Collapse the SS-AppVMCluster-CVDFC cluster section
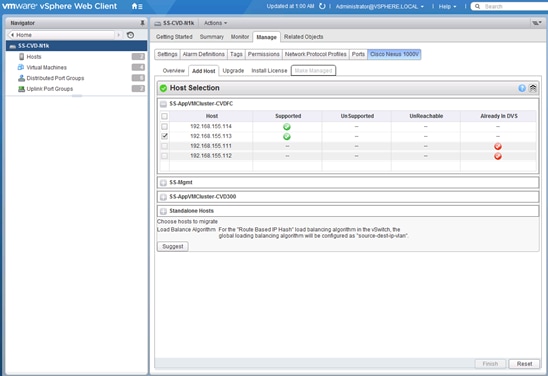548x376 pixels. tap(163, 104)
